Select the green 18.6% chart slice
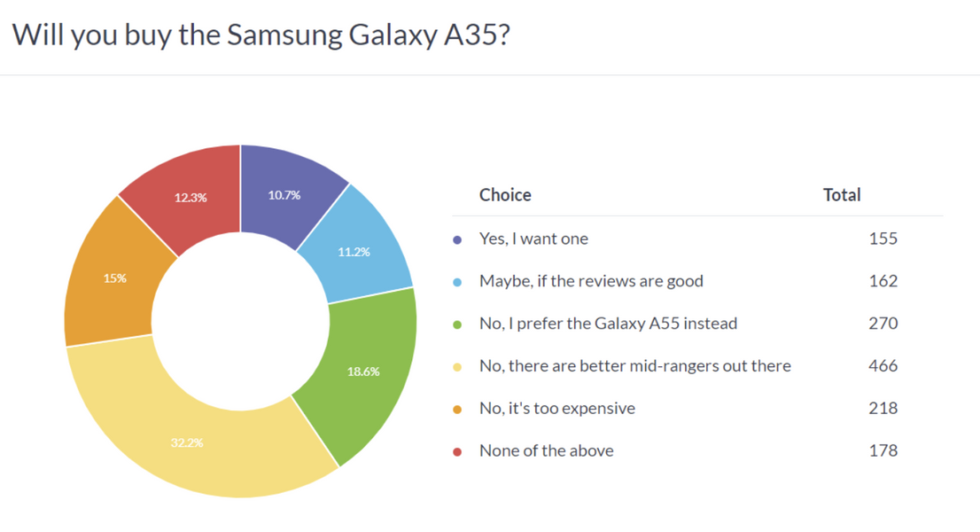This screenshot has width=980, height=532. (x=363, y=371)
